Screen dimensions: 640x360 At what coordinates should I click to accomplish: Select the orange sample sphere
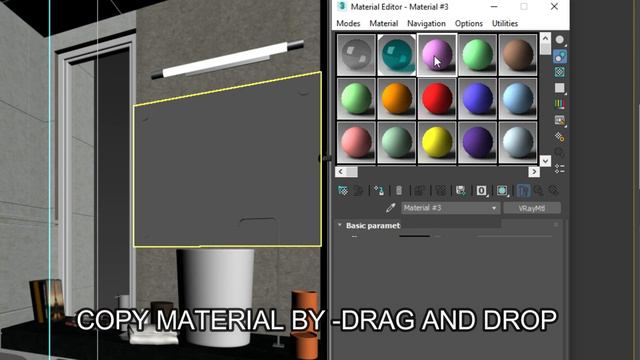coord(396,99)
